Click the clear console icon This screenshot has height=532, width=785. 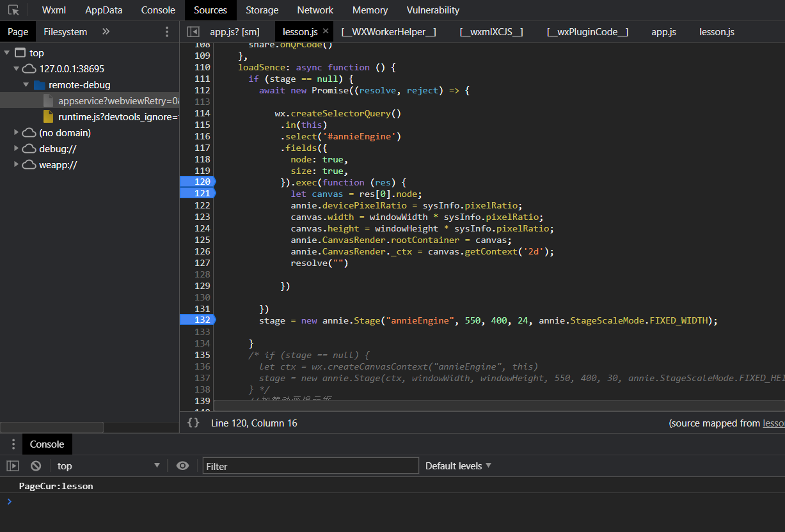[36, 466]
